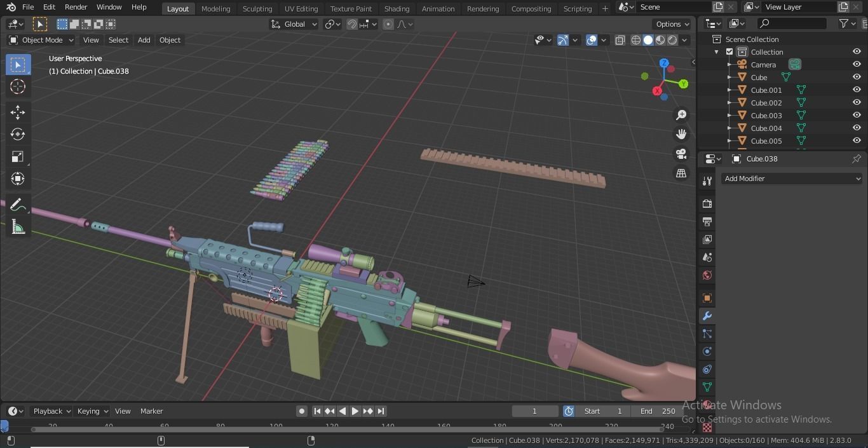
Task: Choose the Move tool
Action: click(x=18, y=112)
